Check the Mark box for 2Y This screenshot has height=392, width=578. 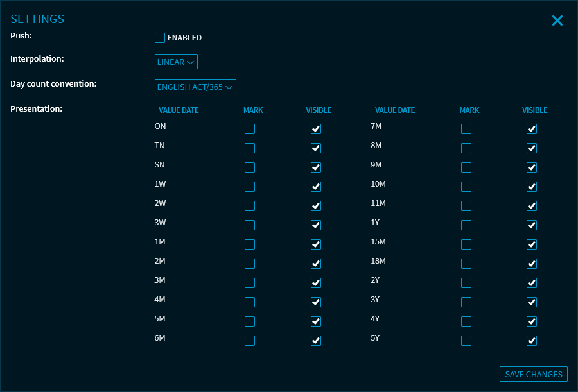[x=466, y=283]
